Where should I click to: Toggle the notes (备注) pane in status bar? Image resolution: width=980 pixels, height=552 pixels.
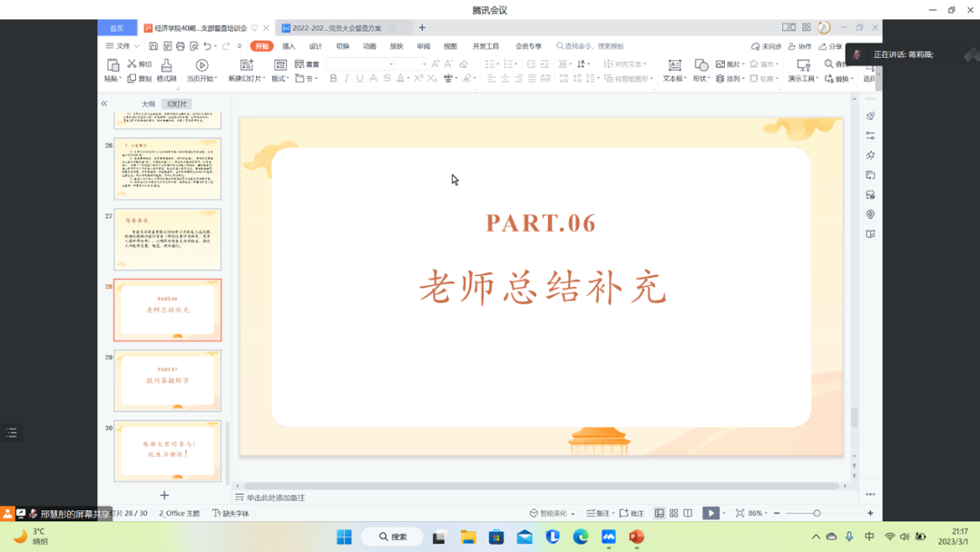click(x=599, y=514)
